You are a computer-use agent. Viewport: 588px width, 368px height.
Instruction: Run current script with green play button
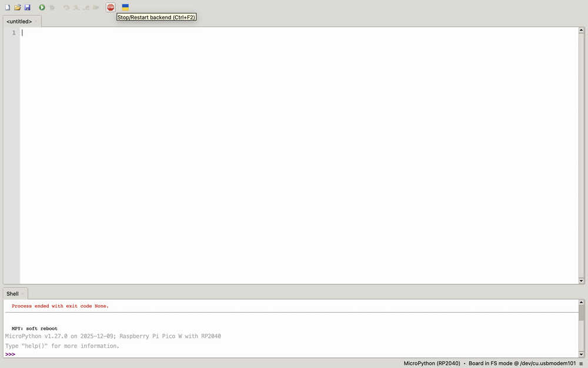(42, 7)
